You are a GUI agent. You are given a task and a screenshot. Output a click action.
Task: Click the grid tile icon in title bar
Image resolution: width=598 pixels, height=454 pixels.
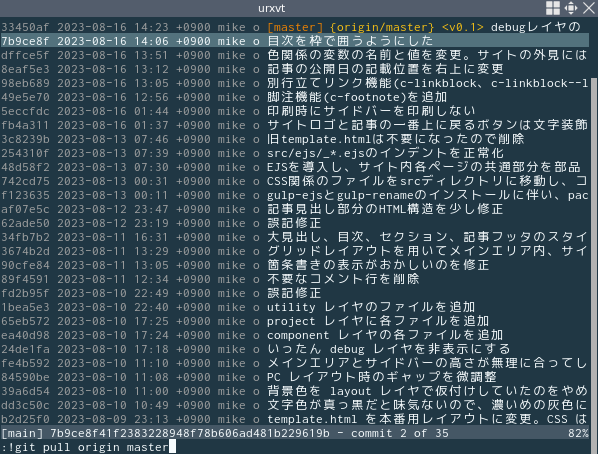pos(553,8)
